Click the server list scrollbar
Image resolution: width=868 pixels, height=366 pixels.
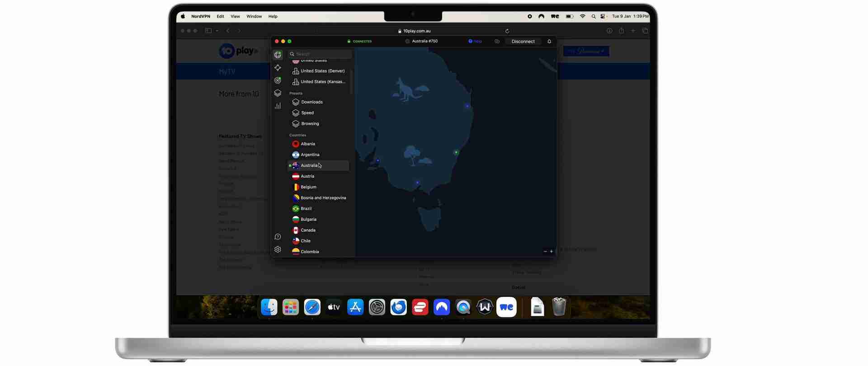tap(351, 82)
